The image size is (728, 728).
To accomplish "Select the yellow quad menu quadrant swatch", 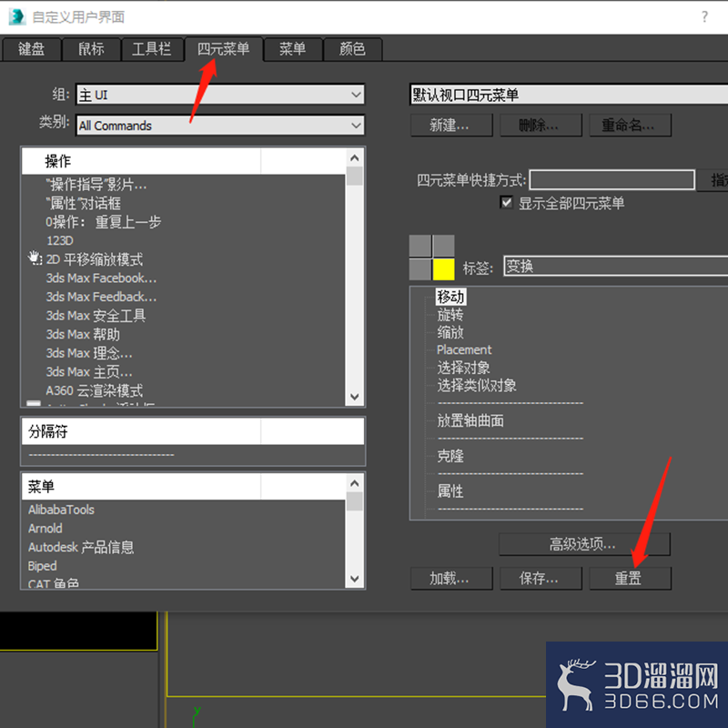I will [443, 269].
